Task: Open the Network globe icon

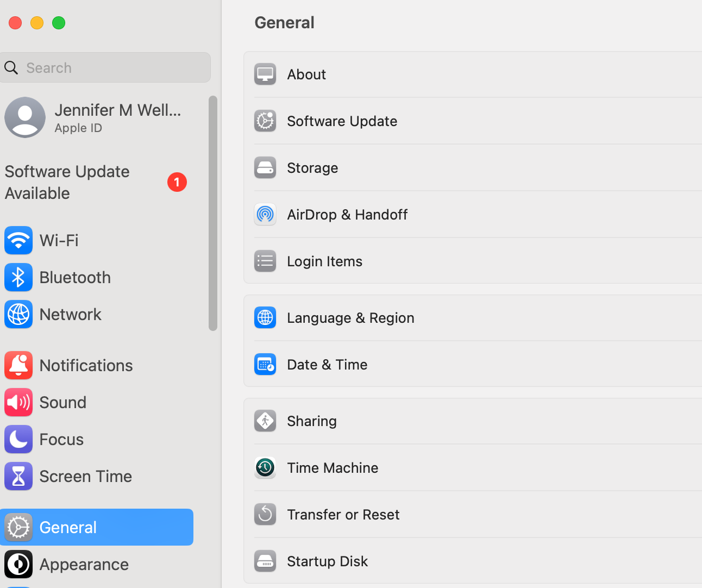Action: pos(18,314)
